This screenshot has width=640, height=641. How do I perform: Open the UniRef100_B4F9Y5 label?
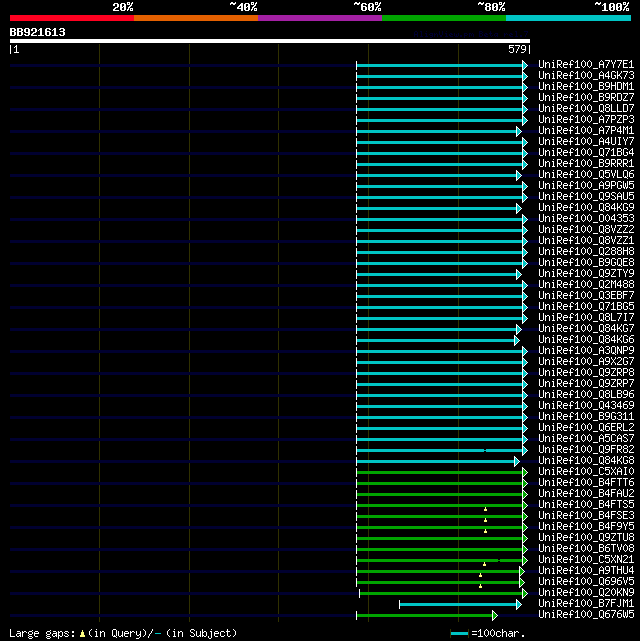[586, 527]
